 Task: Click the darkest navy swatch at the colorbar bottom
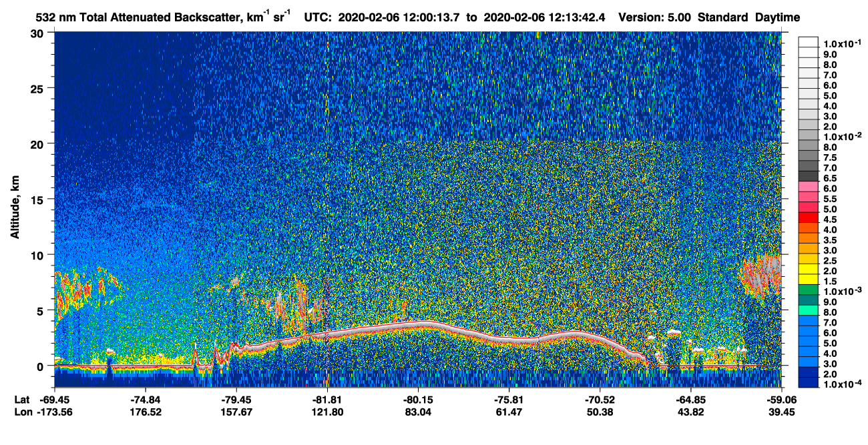(x=809, y=384)
